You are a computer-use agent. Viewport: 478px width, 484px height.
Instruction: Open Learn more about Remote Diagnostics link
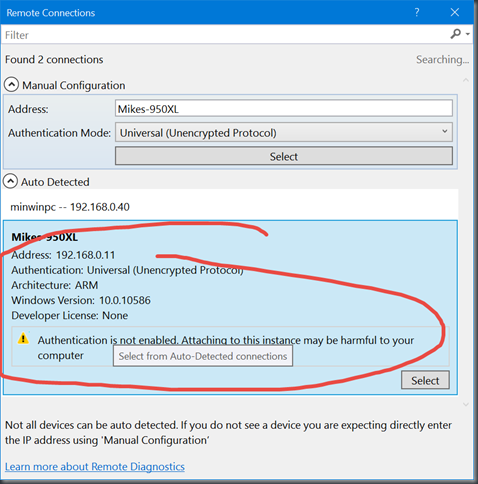[x=95, y=466]
